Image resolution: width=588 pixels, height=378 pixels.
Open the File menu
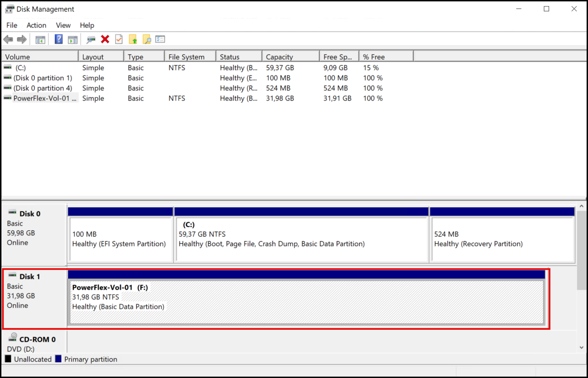tap(11, 25)
